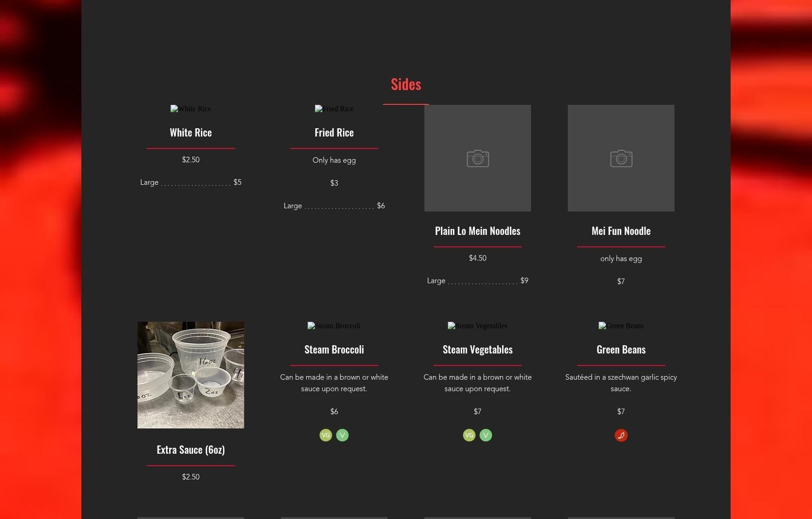Open the Extra Sauce containers photo
Viewport: 812px width, 519px height.
190,375
